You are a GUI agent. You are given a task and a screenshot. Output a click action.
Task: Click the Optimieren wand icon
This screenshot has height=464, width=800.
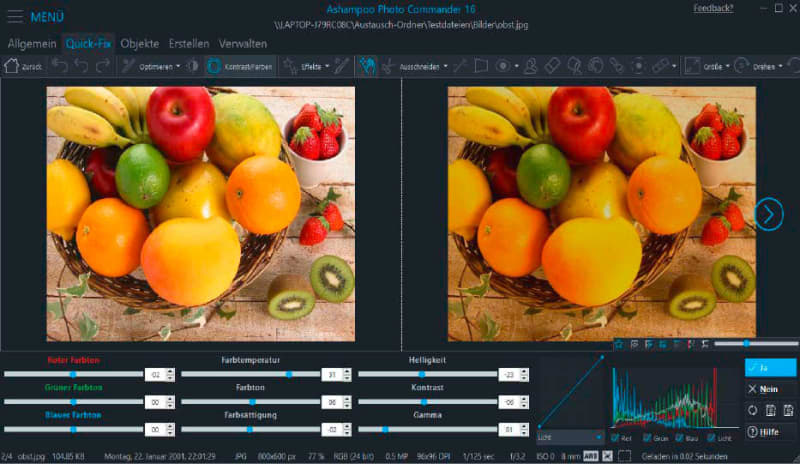128,66
